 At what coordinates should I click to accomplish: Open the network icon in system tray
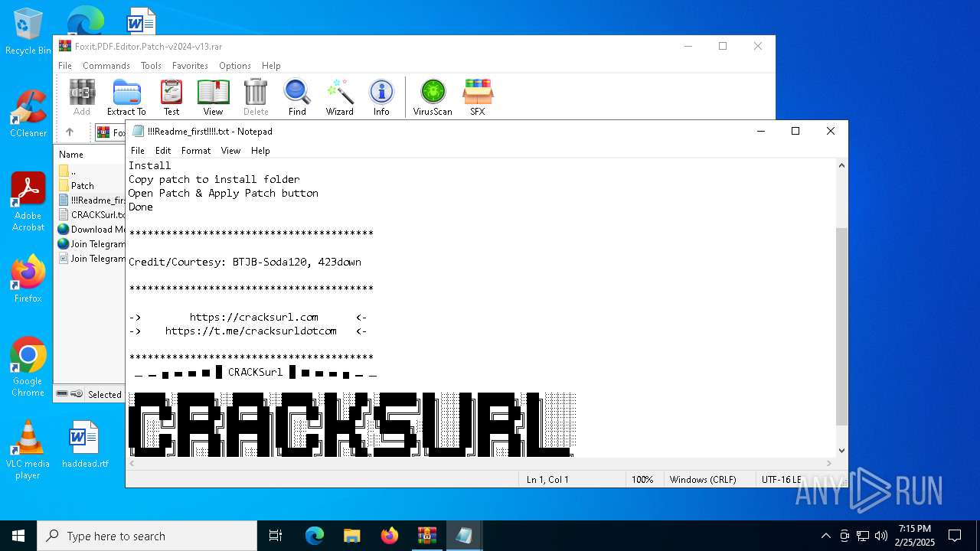click(863, 536)
